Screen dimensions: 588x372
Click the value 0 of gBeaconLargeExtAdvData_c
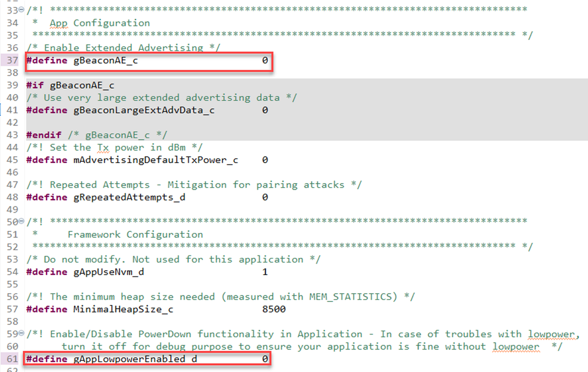coord(265,110)
